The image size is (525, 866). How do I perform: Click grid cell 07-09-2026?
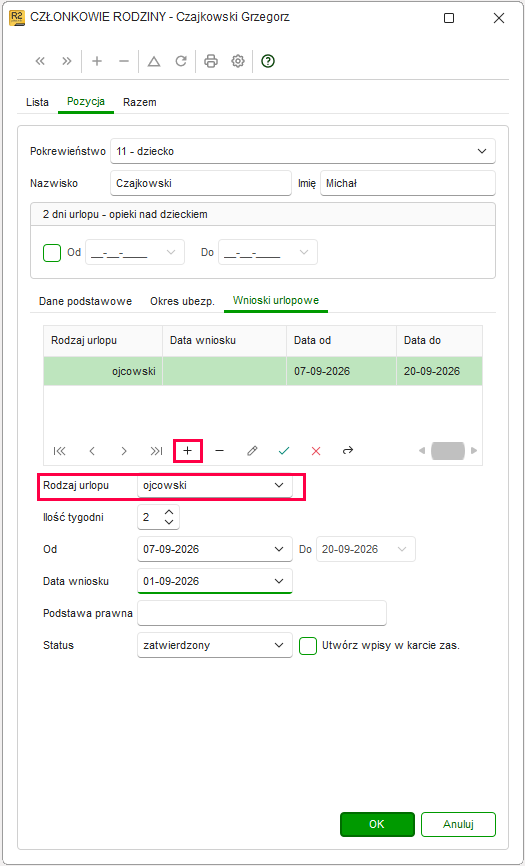(x=342, y=371)
